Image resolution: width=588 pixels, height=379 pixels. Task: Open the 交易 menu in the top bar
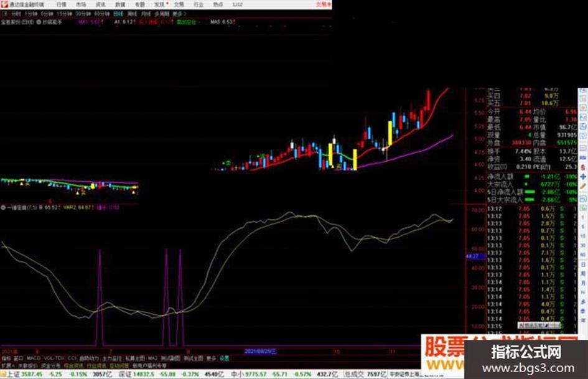[179, 4]
